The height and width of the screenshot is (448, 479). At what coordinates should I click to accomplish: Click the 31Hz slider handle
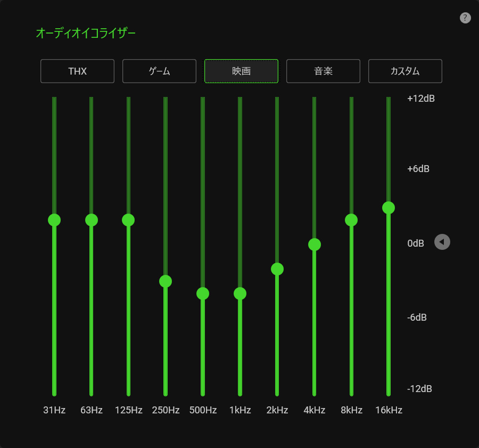[x=54, y=220]
